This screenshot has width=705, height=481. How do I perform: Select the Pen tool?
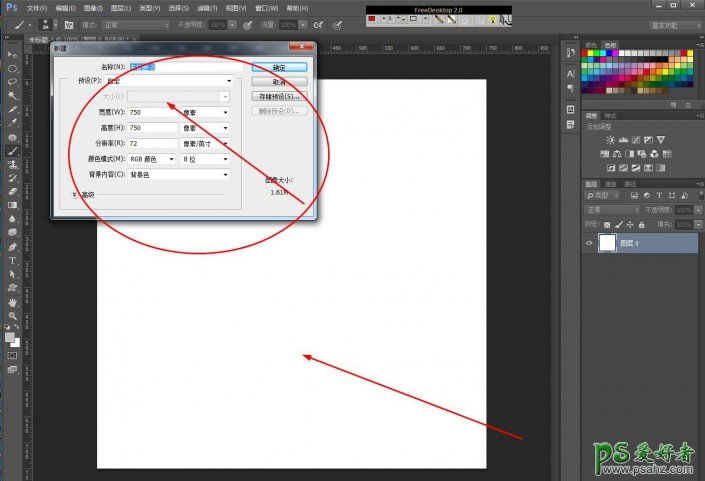point(12,247)
